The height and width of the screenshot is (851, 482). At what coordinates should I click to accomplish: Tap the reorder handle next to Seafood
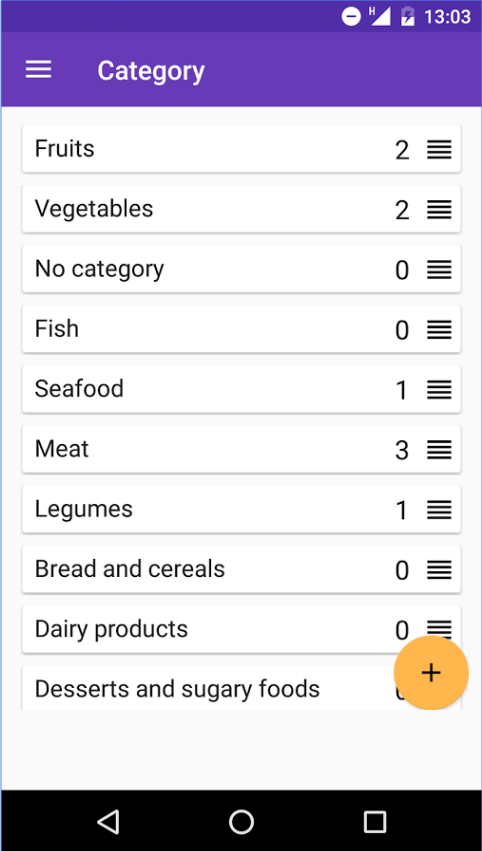tap(439, 390)
